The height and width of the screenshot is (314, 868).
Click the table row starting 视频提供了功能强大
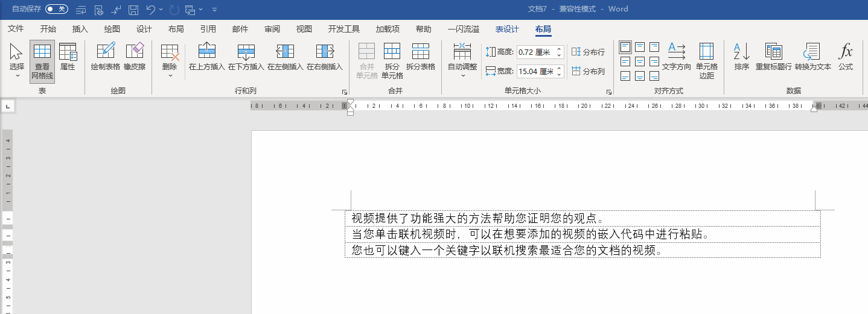tap(582, 218)
